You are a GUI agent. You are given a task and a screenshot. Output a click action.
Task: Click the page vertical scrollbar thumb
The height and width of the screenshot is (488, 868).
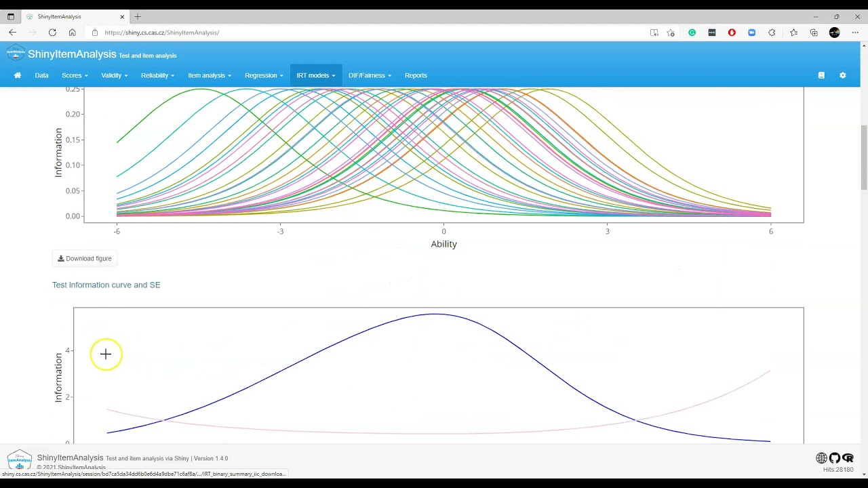point(864,157)
